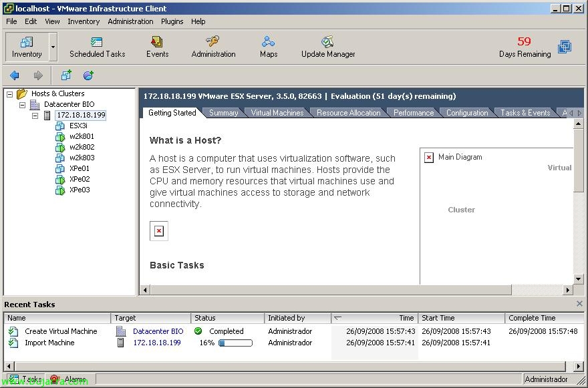Open the Administration view
The image size is (588, 388).
pos(213,47)
